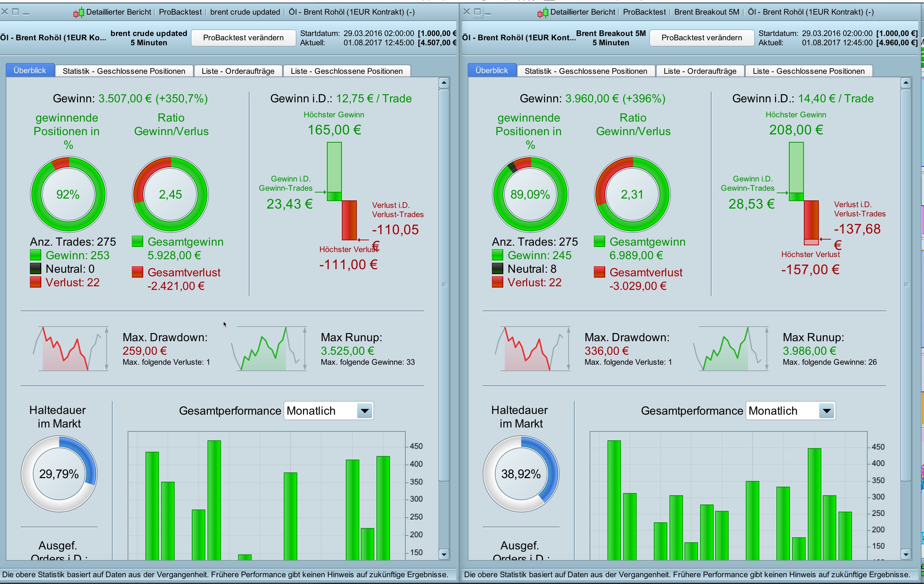Screen dimensions: 924x584
Task: Click the candlestick icon in right window title
Action: 542,13
